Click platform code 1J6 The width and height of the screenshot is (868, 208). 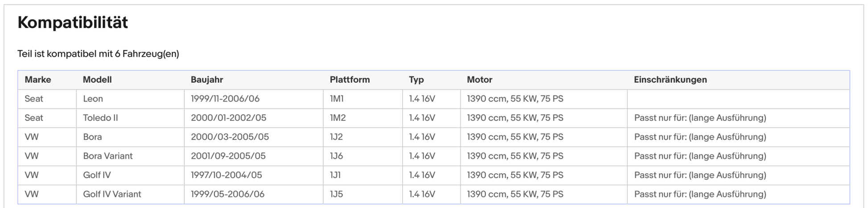click(336, 156)
